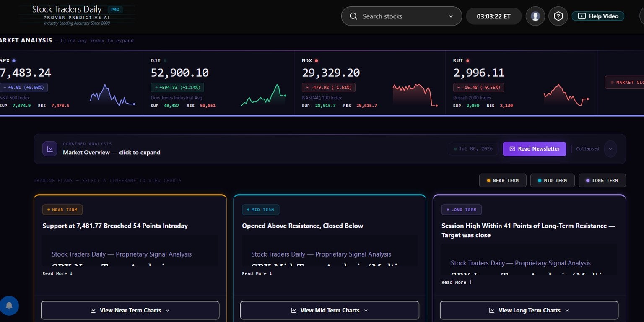Click NASDAQ 100 Index label
Screen dimensions: 644x322
(322, 98)
